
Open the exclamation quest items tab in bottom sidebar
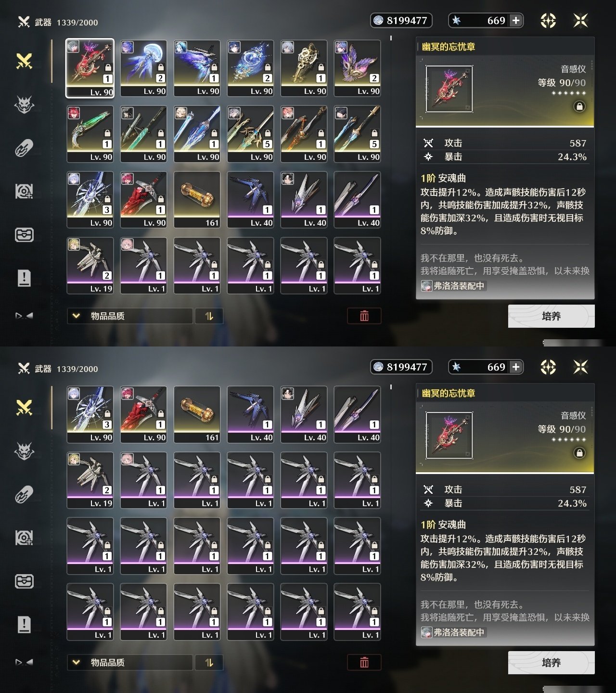(x=24, y=625)
